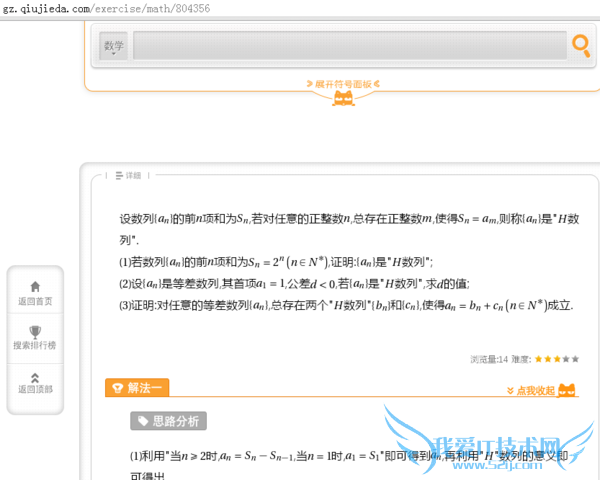The image size is (600, 480).
Task: Click the 思路分析 tag label
Action: click(168, 421)
